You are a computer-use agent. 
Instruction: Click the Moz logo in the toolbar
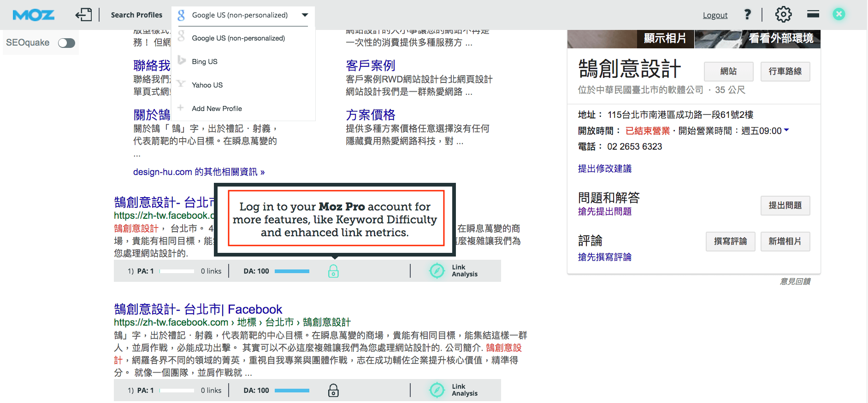pyautogui.click(x=33, y=15)
